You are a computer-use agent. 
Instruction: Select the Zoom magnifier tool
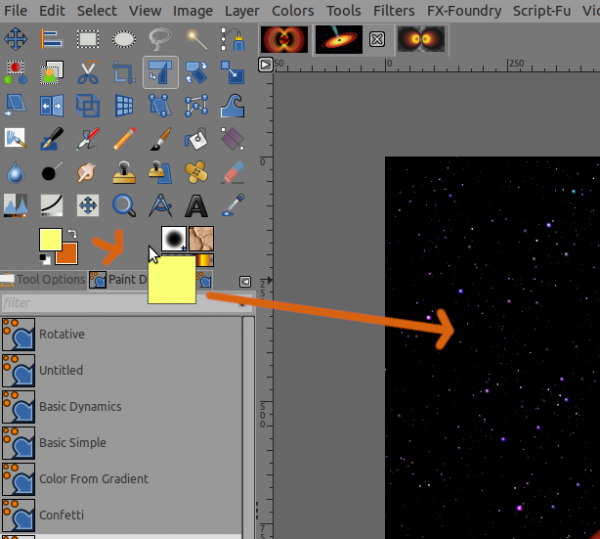(124, 206)
